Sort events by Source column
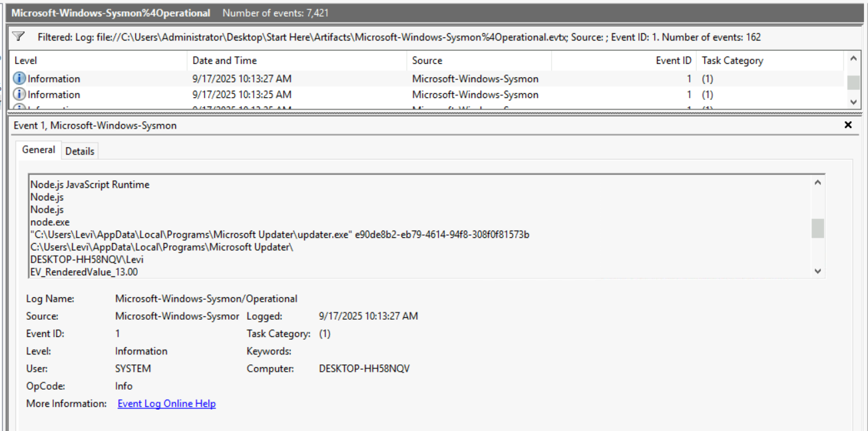Screen dimensions: 868x431 click(479, 61)
